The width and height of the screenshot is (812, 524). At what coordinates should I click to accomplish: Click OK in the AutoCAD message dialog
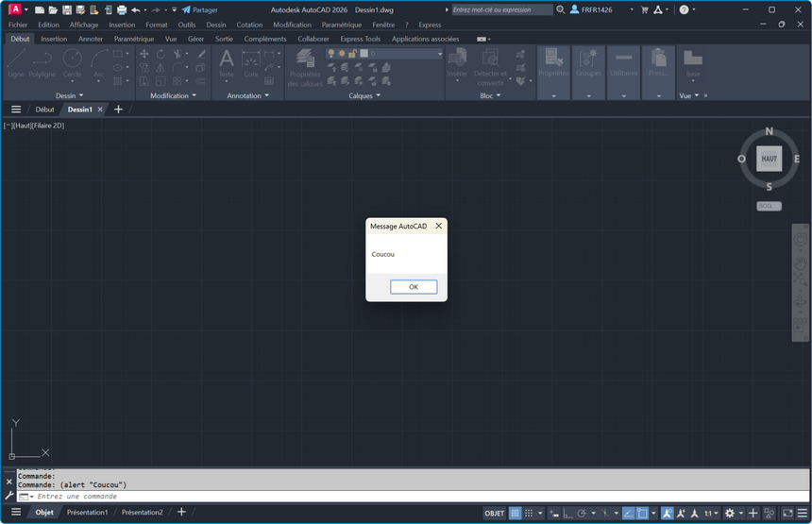(x=413, y=287)
